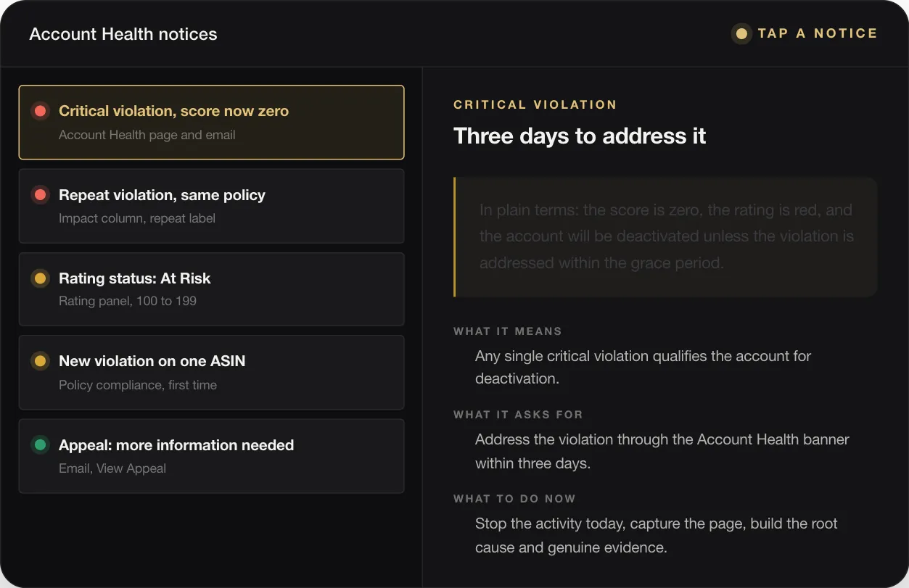Click 'Policy compliance, first time' subtitle
The image size is (909, 588).
(138, 385)
